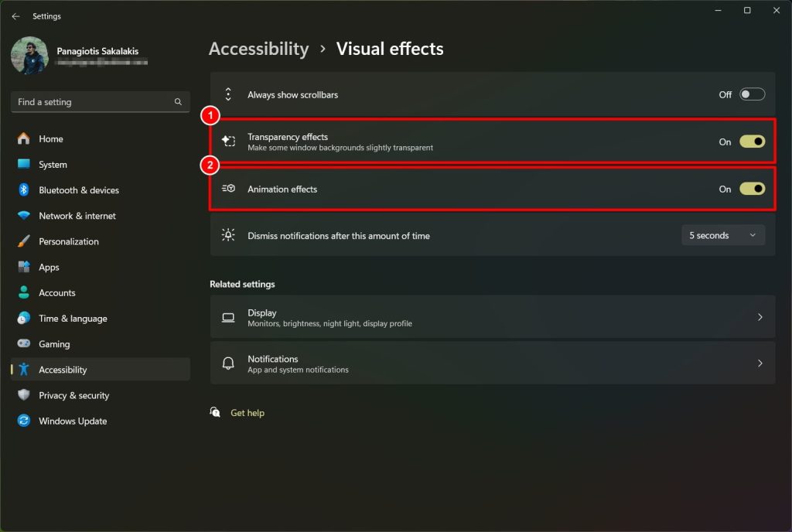Click the Get help link
792x532 pixels.
[247, 413]
